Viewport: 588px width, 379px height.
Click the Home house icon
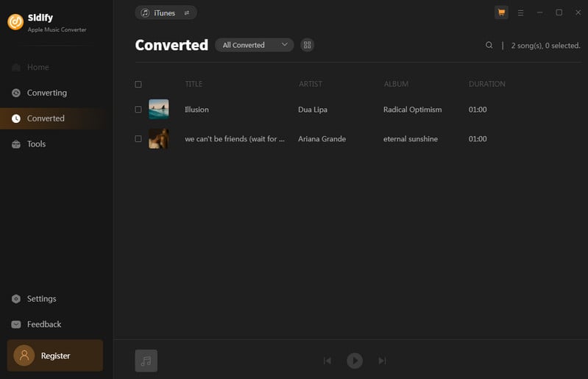point(16,67)
